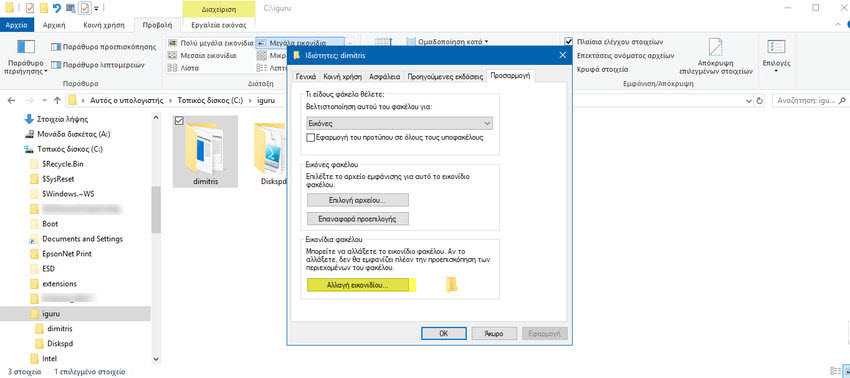Open the Customize quick access toolbar dropdown
The height and width of the screenshot is (378, 850).
[x=96, y=9]
